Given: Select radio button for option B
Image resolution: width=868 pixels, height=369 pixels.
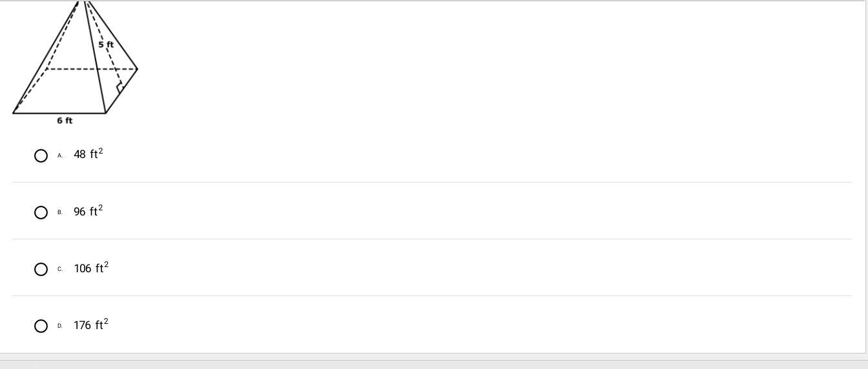Looking at the screenshot, I should coord(41,212).
